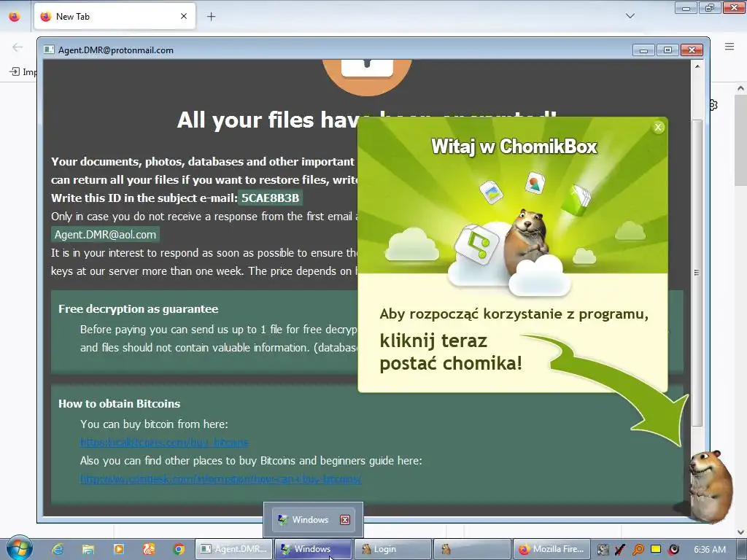747x560 pixels.
Task: Click Agent.DMR window title icon
Action: click(49, 50)
